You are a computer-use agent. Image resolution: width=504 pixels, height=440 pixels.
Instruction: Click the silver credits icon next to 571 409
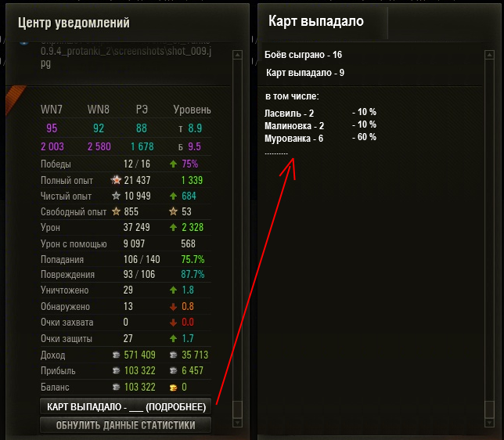click(x=116, y=355)
